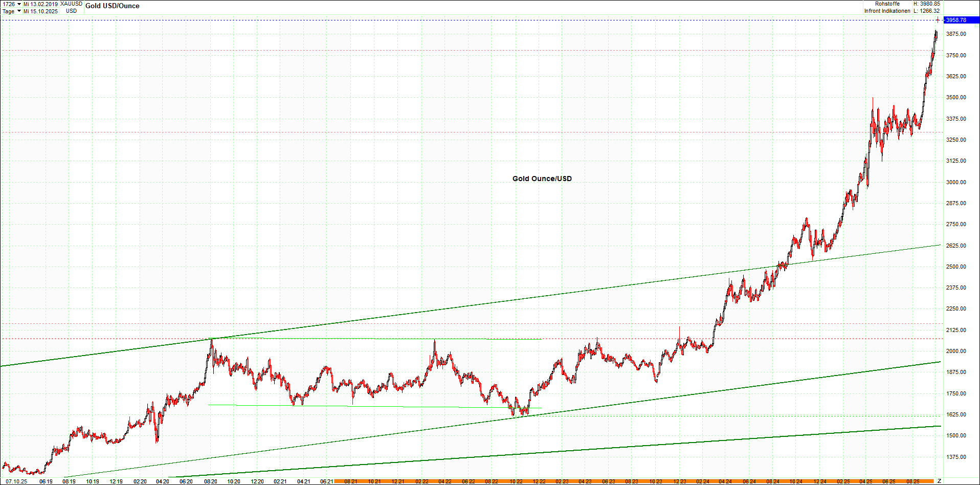This screenshot has width=980, height=485.
Task: Click the 07.10.25 date label on axis
Action: pyautogui.click(x=16, y=481)
